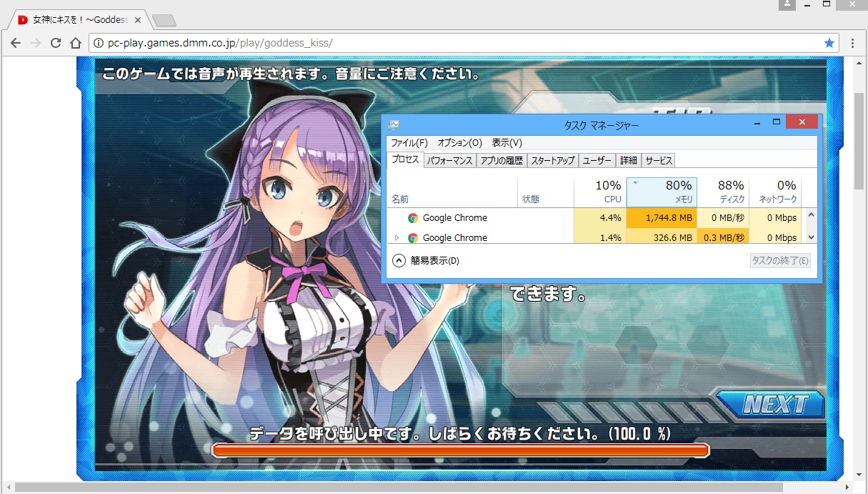Click Task Manager list scroll-down arrow
The width and height of the screenshot is (868, 494).
tap(811, 237)
